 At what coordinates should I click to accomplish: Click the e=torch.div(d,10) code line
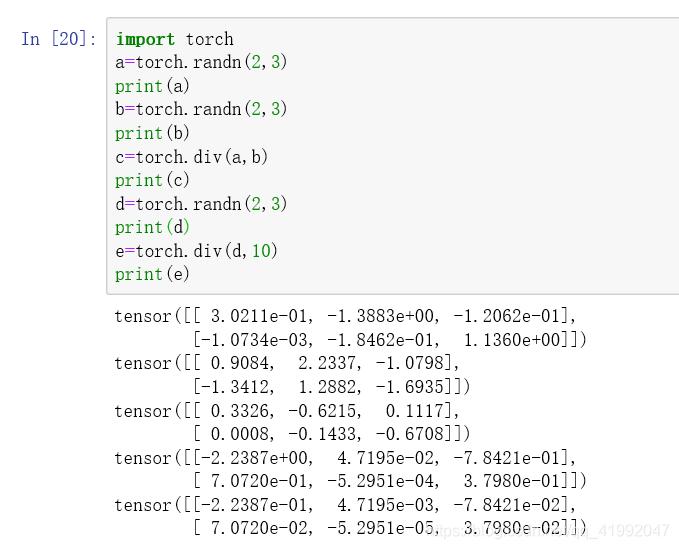[197, 251]
